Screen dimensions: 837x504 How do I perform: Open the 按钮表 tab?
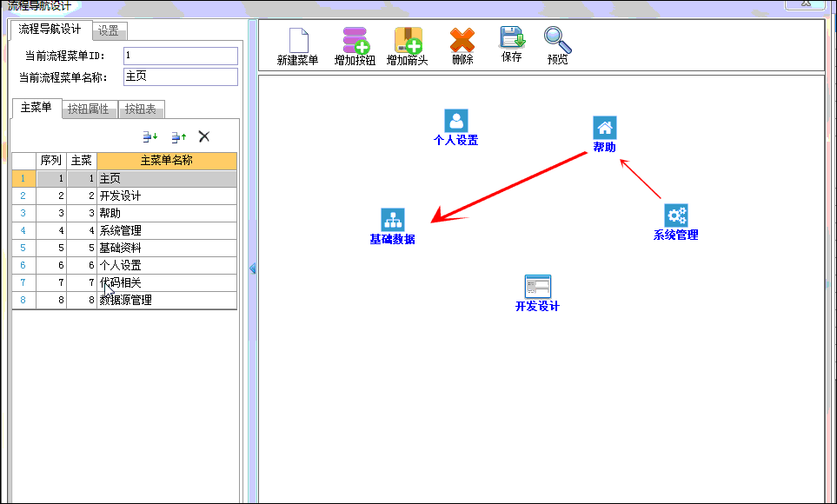tap(141, 109)
